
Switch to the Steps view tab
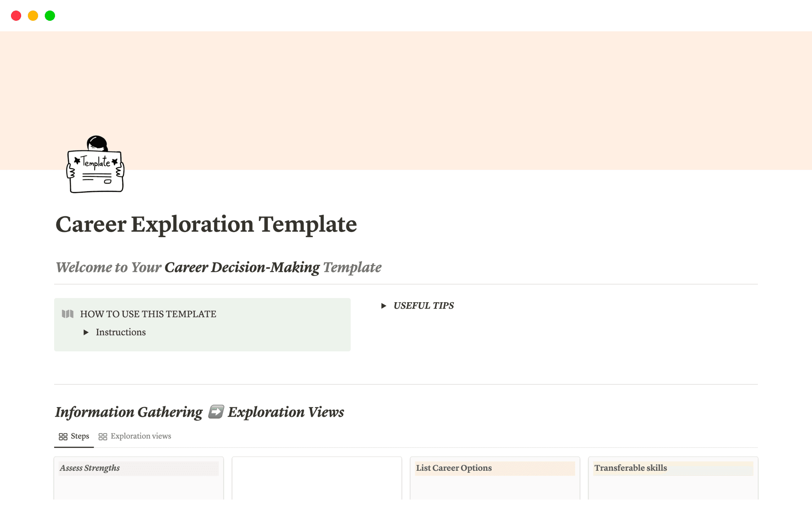pos(80,436)
